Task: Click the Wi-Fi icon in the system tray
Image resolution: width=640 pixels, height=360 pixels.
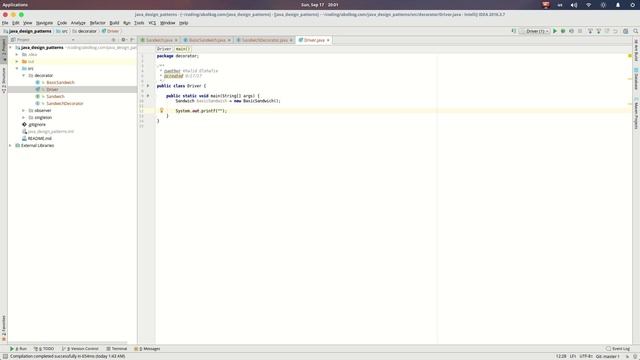Action: [x=589, y=5]
